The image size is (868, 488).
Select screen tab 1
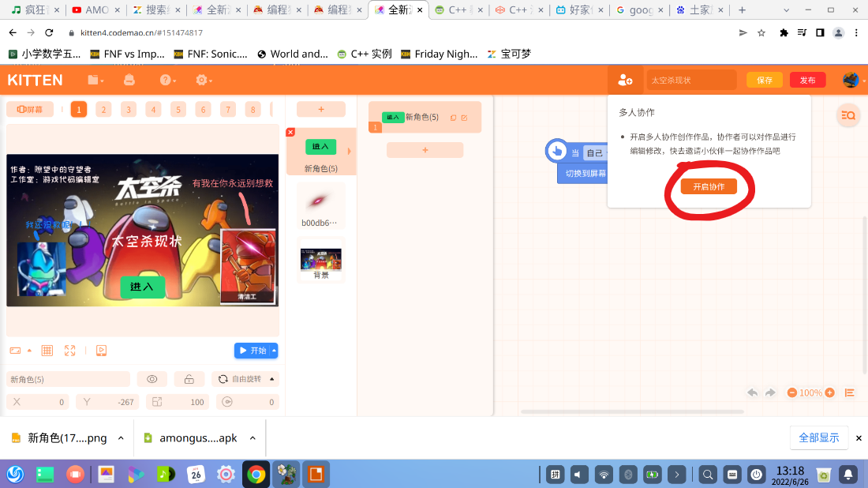pyautogui.click(x=79, y=110)
